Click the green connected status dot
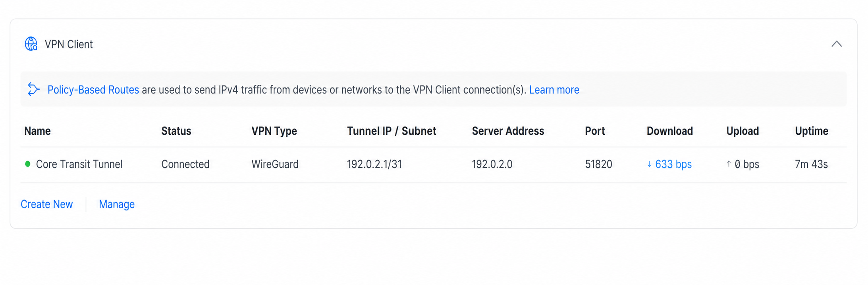The width and height of the screenshot is (868, 285). coord(28,164)
